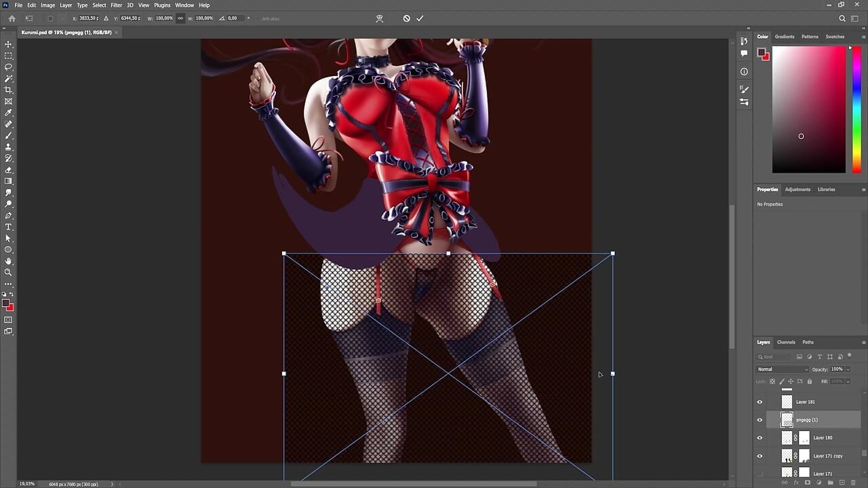Hide Layer 180 using its eye icon
This screenshot has width=868, height=488.
[x=759, y=438]
